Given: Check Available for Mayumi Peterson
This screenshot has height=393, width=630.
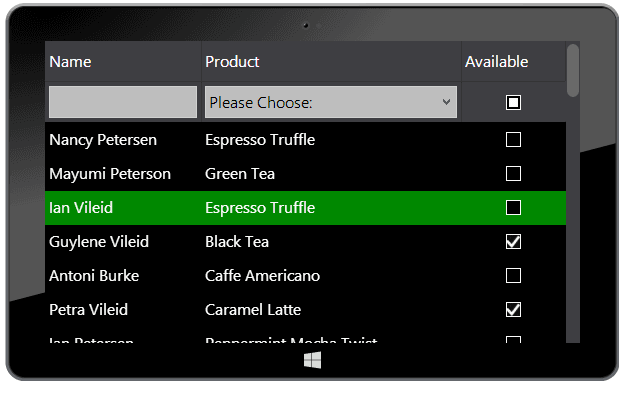Looking at the screenshot, I should tap(513, 174).
